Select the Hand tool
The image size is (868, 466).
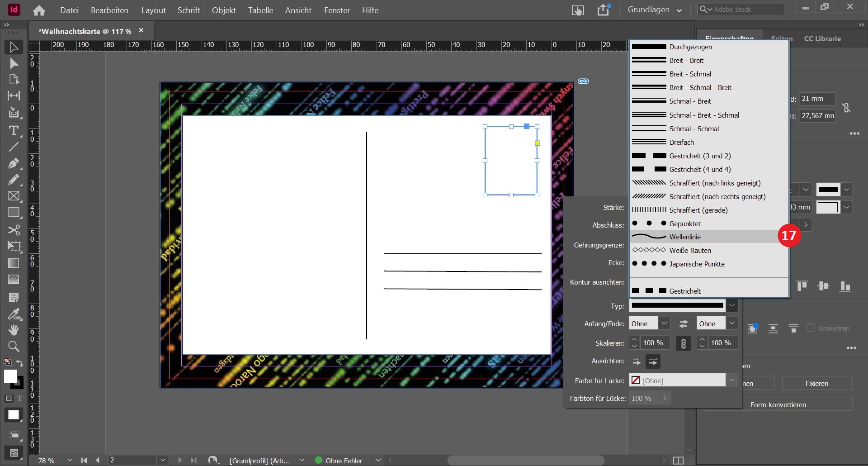click(14, 330)
